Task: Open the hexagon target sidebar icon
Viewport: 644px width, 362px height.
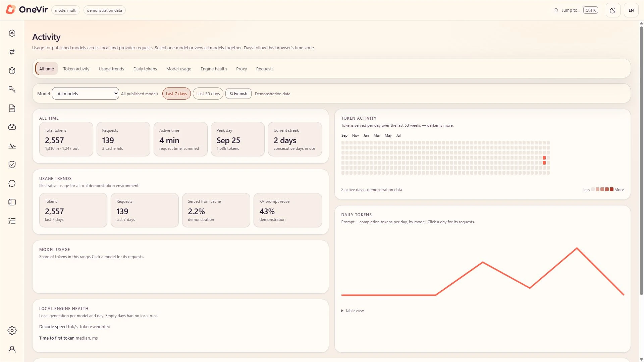Action: click(x=12, y=33)
